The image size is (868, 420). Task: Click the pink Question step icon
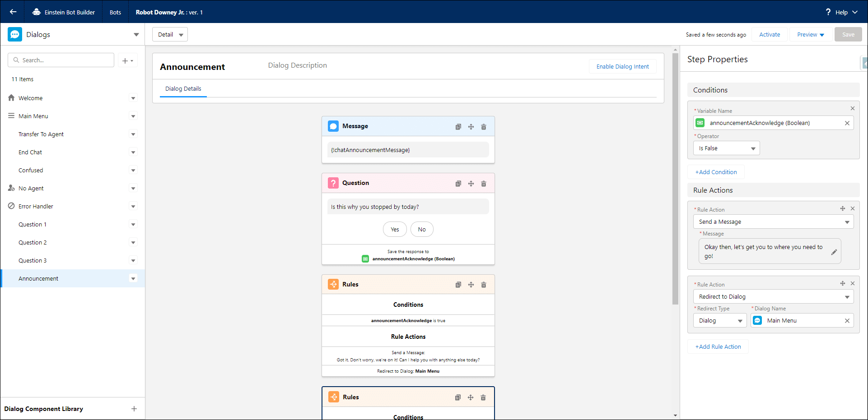coord(333,183)
